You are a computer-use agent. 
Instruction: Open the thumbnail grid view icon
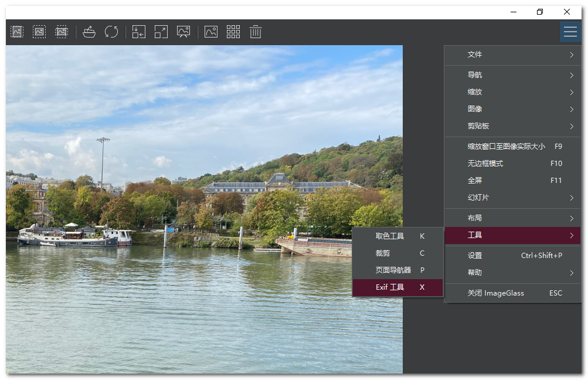(233, 32)
